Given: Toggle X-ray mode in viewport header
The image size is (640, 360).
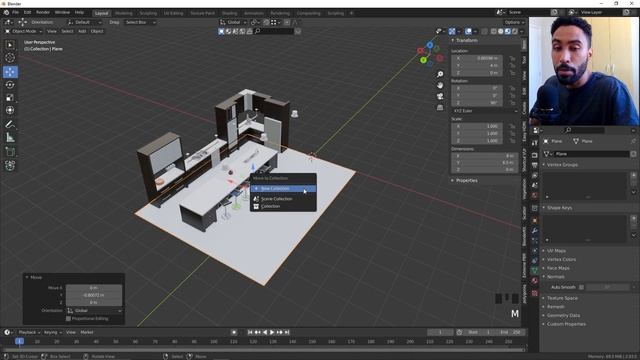Looking at the screenshot, I should (x=484, y=31).
